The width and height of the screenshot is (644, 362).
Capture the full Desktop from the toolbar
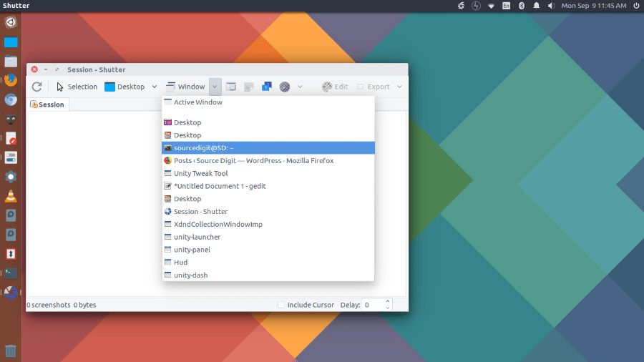125,87
